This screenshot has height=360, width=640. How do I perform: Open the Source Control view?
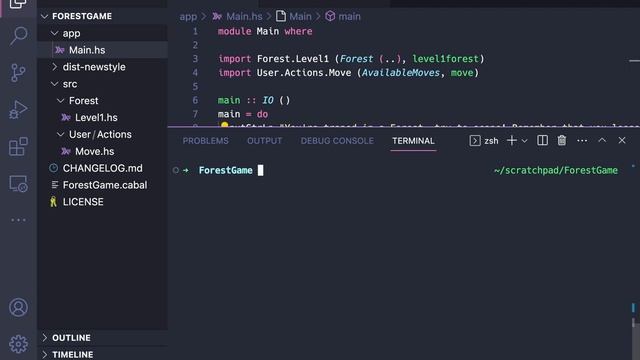[18, 73]
